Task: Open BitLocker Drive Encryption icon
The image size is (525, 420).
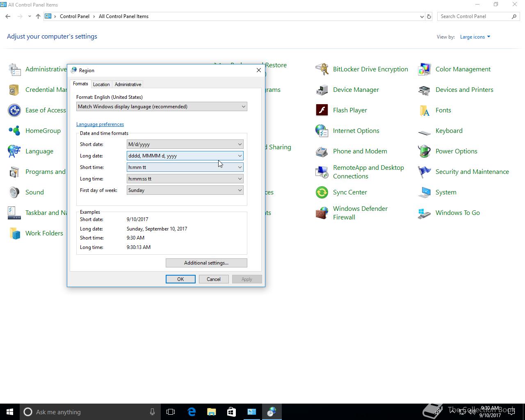Action: point(322,69)
